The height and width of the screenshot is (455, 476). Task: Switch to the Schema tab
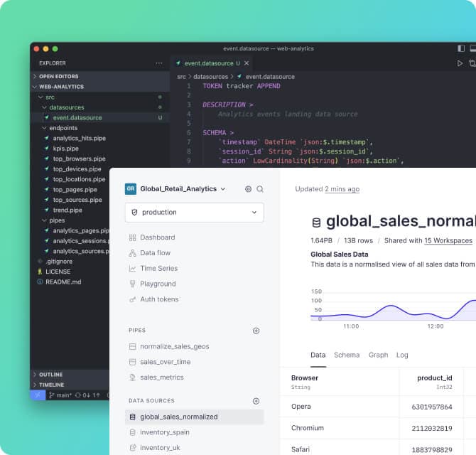(x=347, y=355)
